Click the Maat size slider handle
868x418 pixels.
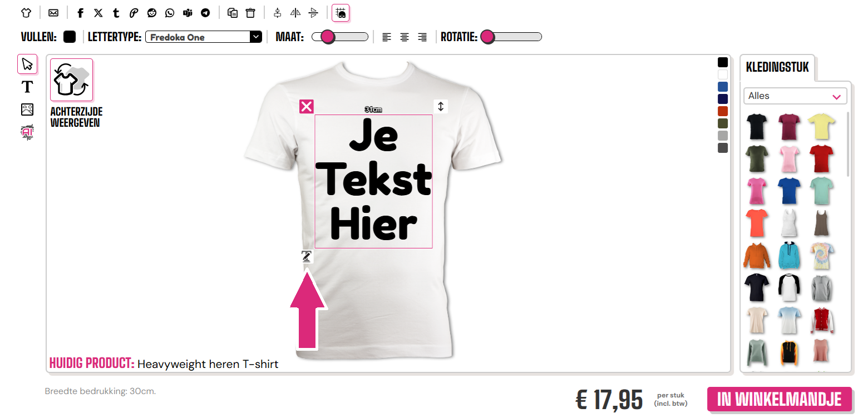[x=328, y=37]
